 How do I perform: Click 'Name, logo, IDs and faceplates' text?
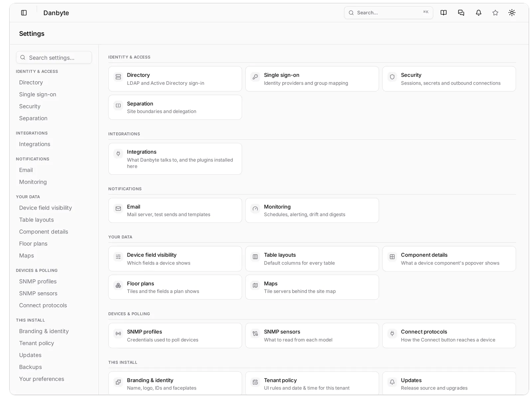[x=162, y=388]
